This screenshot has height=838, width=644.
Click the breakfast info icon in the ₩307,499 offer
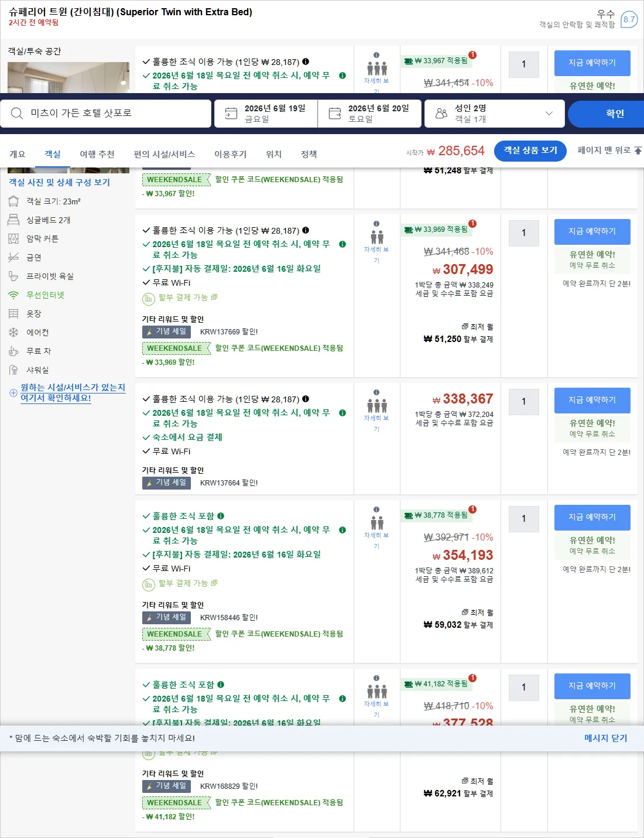click(306, 231)
